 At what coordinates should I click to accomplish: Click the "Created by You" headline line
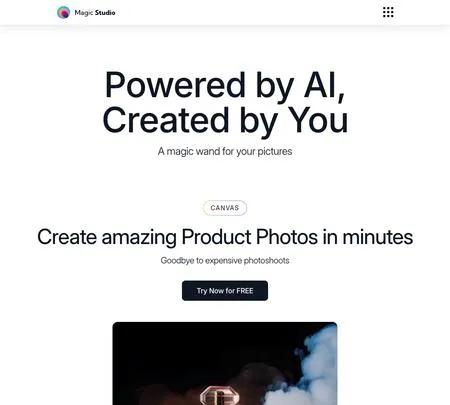click(x=225, y=120)
